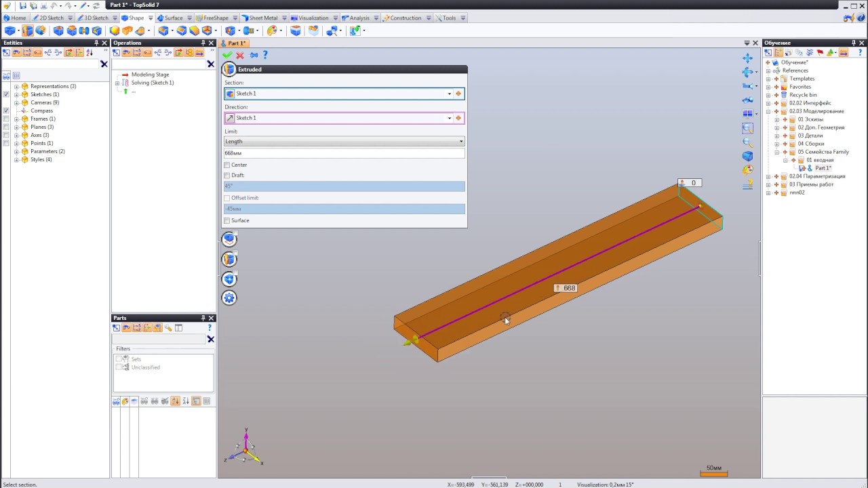Click the plain magnifier icon in viewport toolbar
Image resolution: width=868 pixels, height=488 pixels.
(x=747, y=142)
